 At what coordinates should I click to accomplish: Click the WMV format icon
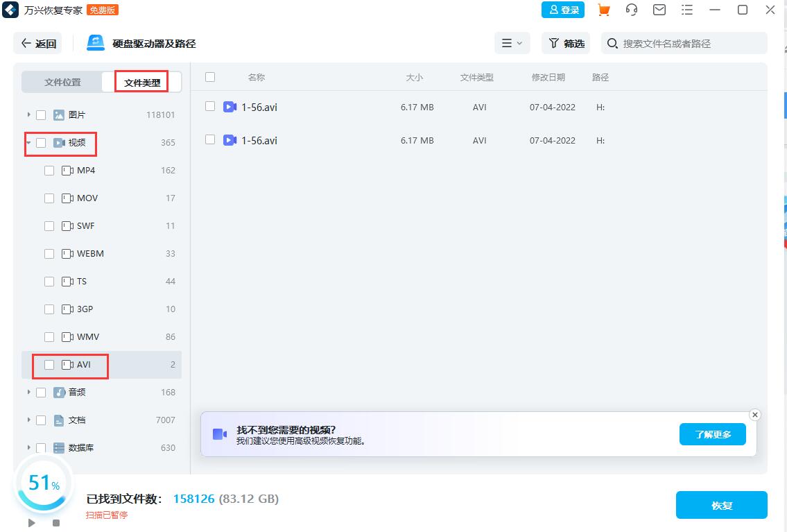click(x=67, y=337)
